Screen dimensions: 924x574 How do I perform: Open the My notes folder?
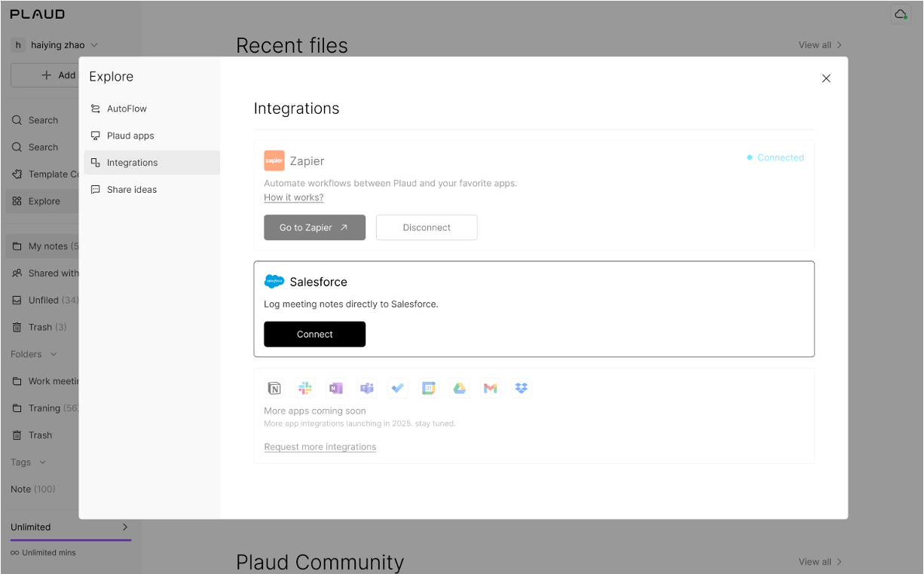coord(42,246)
